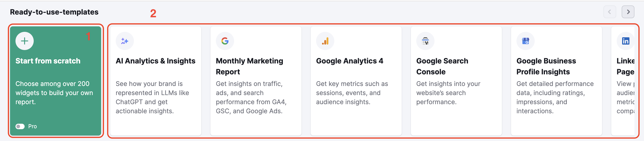
Task: Open the Monthly Marketing Report template
Action: click(x=256, y=82)
